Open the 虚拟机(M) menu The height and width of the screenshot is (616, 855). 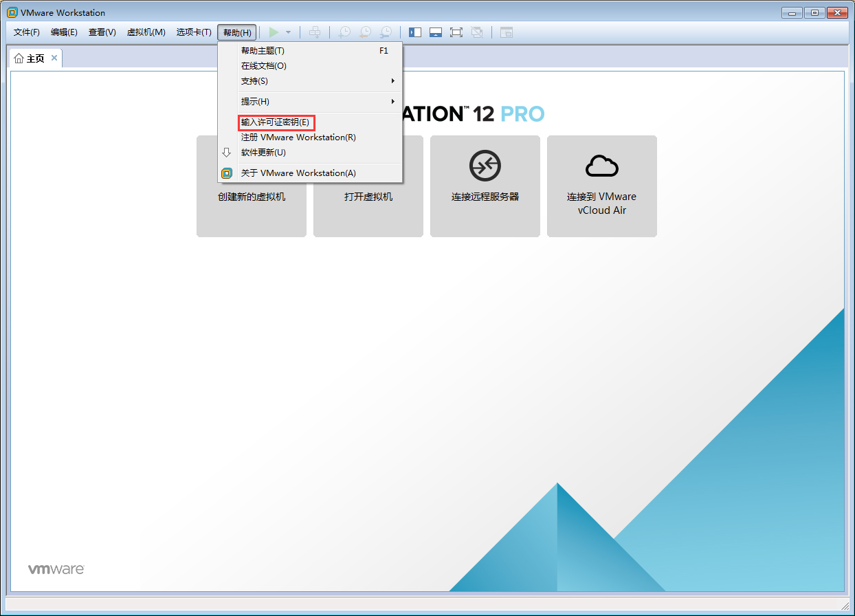[x=146, y=32]
